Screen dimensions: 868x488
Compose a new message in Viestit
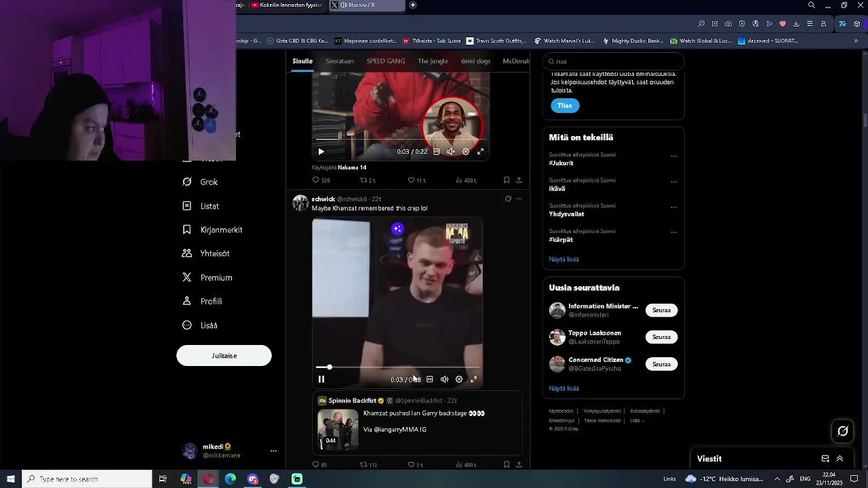click(825, 459)
